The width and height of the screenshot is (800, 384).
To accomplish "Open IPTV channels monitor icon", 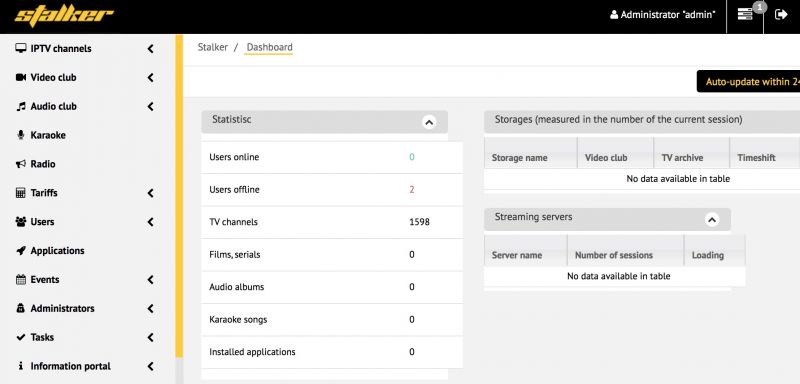I will pyautogui.click(x=21, y=48).
